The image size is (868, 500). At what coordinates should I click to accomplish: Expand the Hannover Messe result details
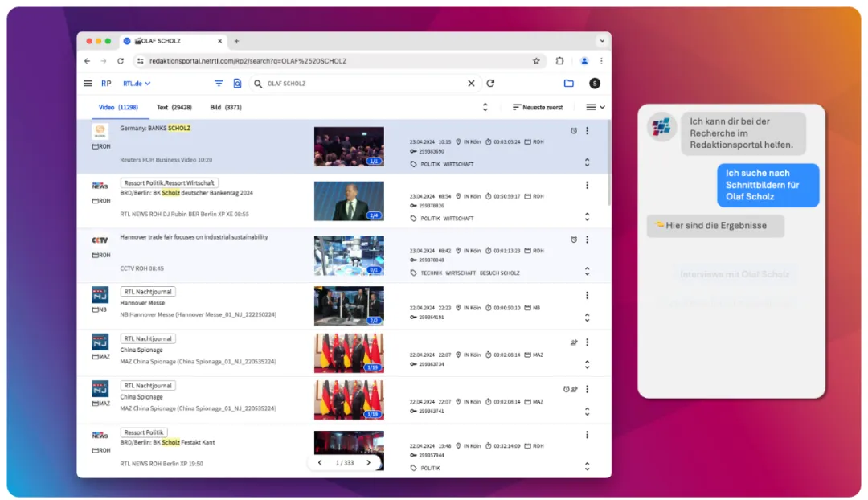click(x=588, y=318)
